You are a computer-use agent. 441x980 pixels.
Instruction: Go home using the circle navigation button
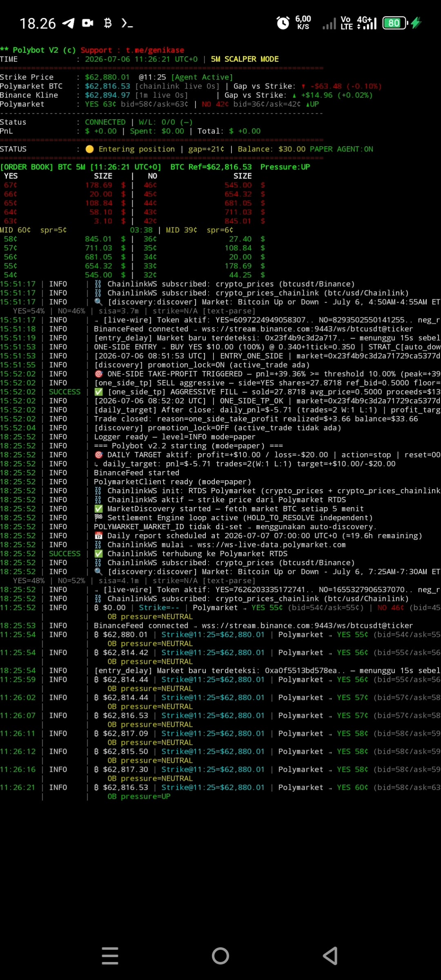point(220,955)
